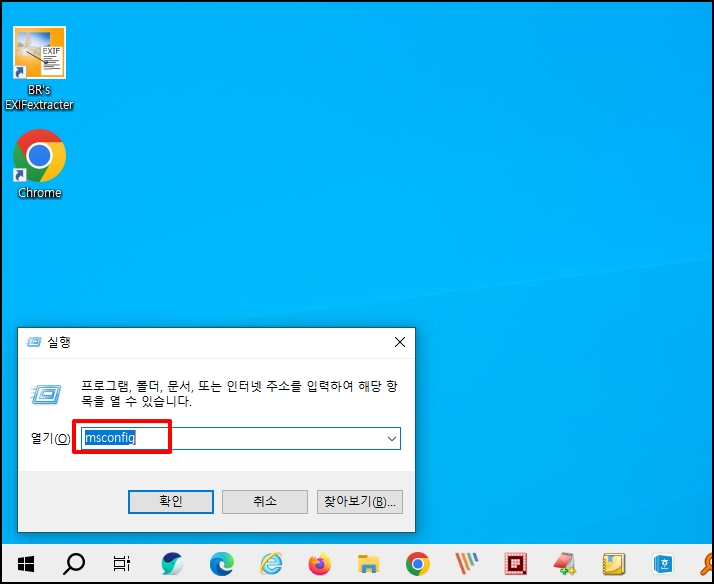Screen dimensions: 714x584
Task: Open the notepad with plus taskbar icon
Action: pyautogui.click(x=565, y=564)
